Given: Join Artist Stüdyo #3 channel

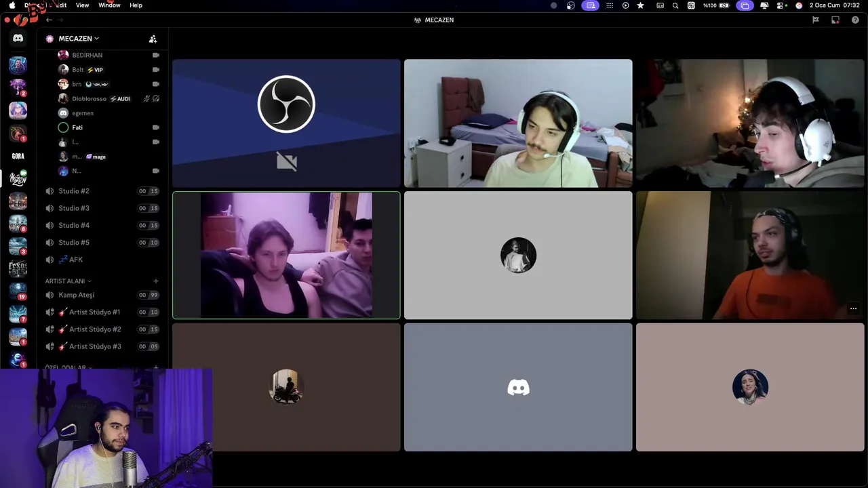Looking at the screenshot, I should click(102, 346).
